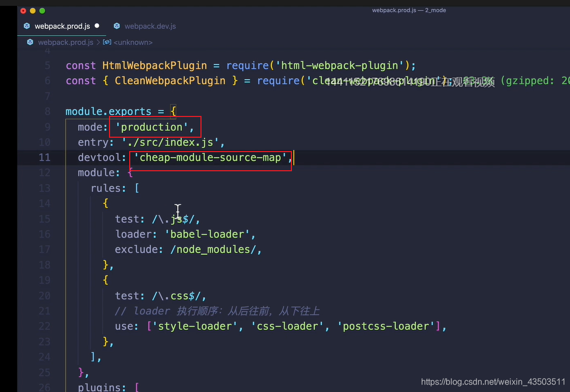This screenshot has width=570, height=392.
Task: Click the webpack.prod.js tab file icon
Action: pos(27,26)
